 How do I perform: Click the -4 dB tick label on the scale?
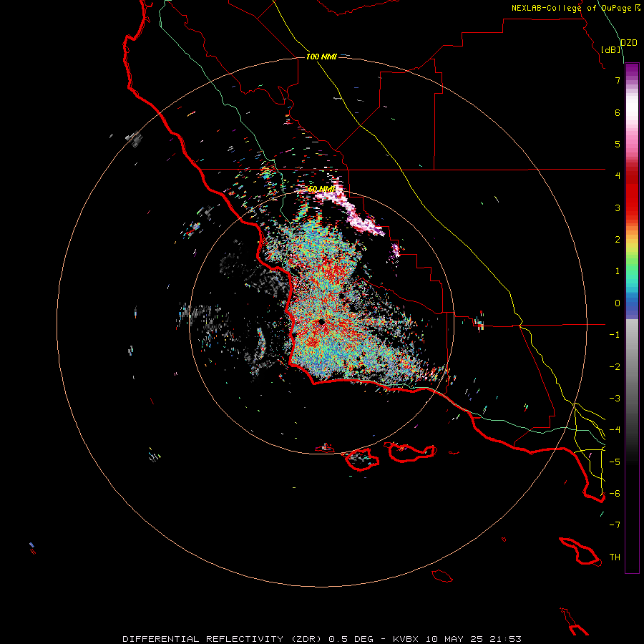click(615, 430)
